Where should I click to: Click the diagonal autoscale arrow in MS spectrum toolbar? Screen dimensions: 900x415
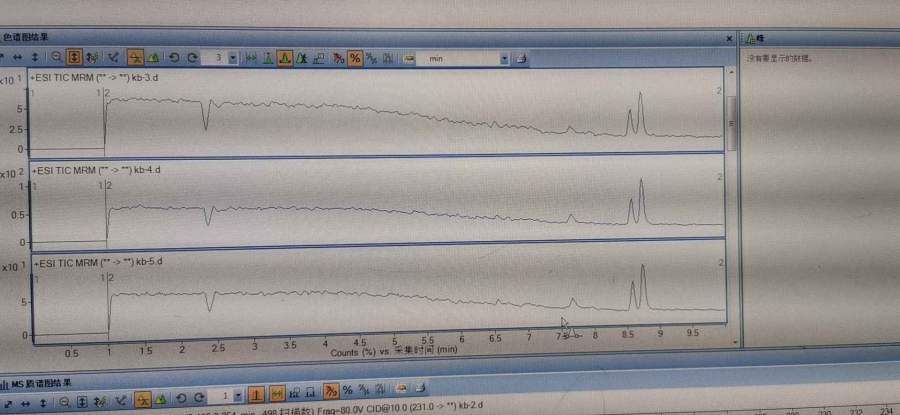coord(9,404)
